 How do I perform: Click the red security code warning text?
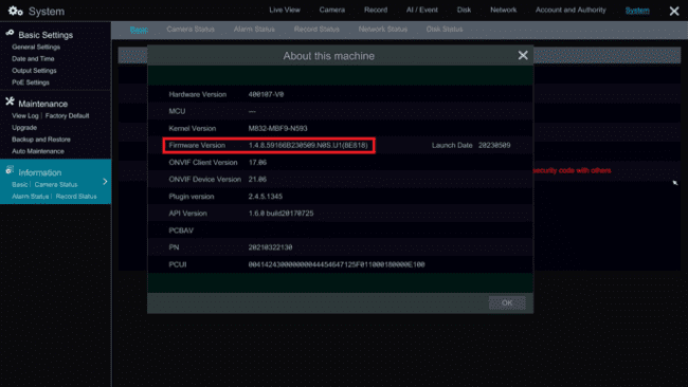[x=572, y=170]
